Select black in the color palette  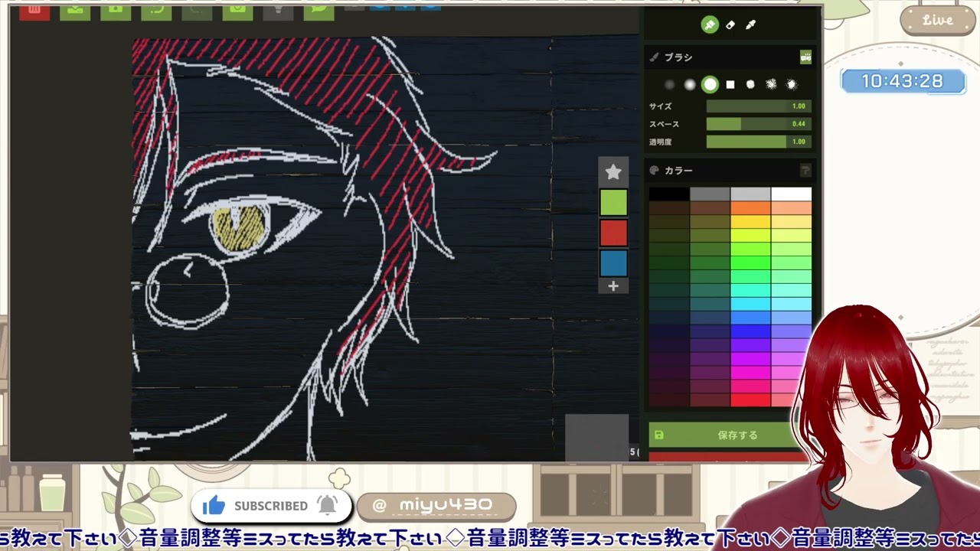669,194
